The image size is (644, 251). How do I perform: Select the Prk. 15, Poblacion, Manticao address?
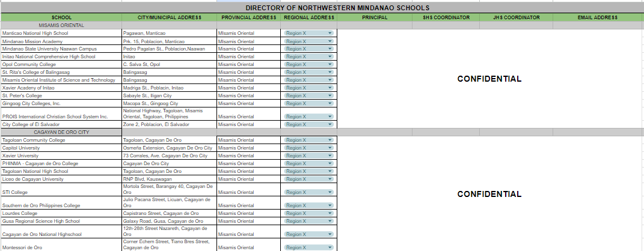(x=169, y=41)
